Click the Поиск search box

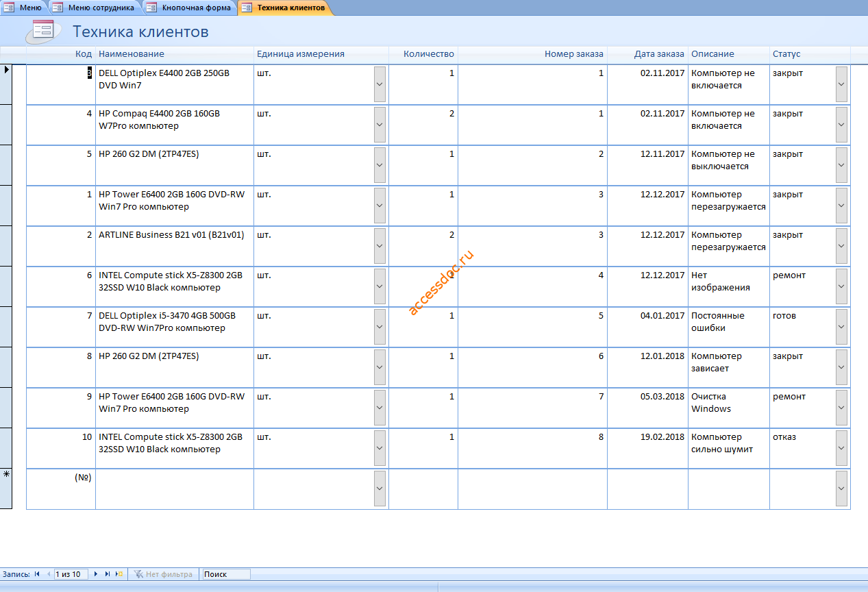click(x=226, y=574)
